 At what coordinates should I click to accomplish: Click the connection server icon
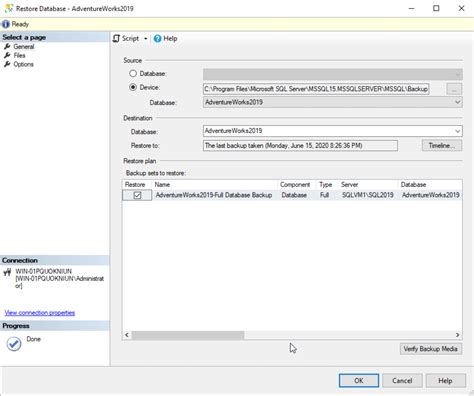(x=7, y=272)
